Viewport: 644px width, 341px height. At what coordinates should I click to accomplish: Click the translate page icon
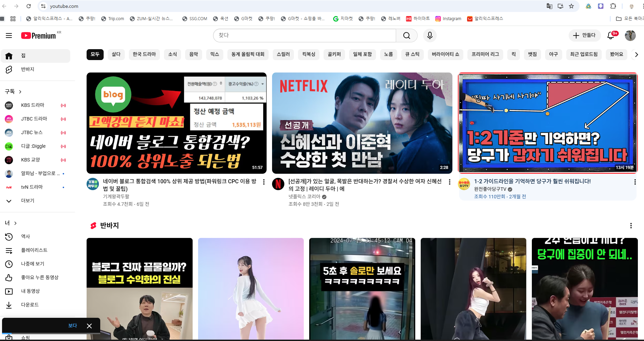coord(549,6)
